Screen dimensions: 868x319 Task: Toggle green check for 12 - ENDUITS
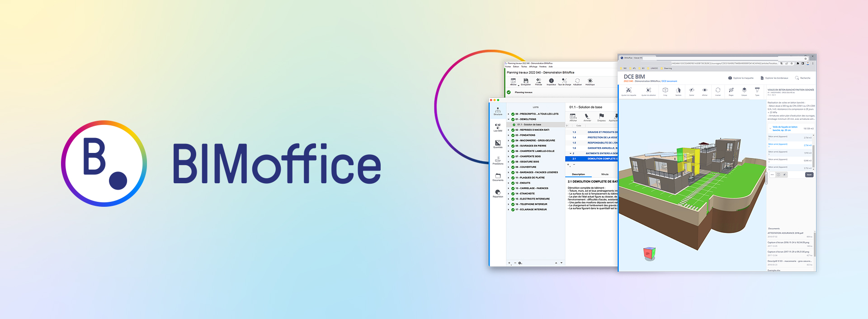[x=513, y=183]
